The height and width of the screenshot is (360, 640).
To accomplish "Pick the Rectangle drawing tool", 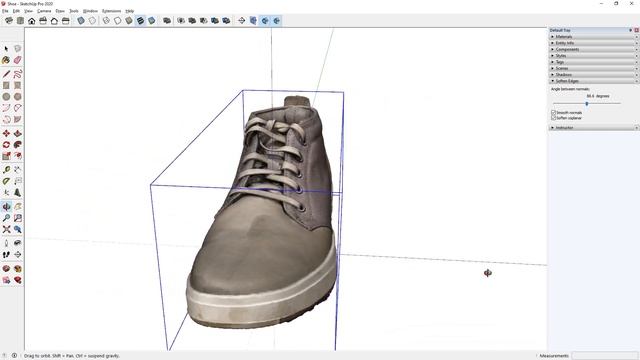I will tap(6, 85).
